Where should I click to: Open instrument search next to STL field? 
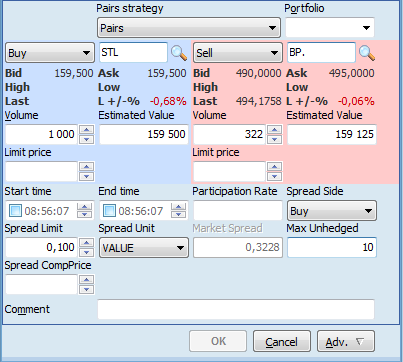tap(179, 53)
